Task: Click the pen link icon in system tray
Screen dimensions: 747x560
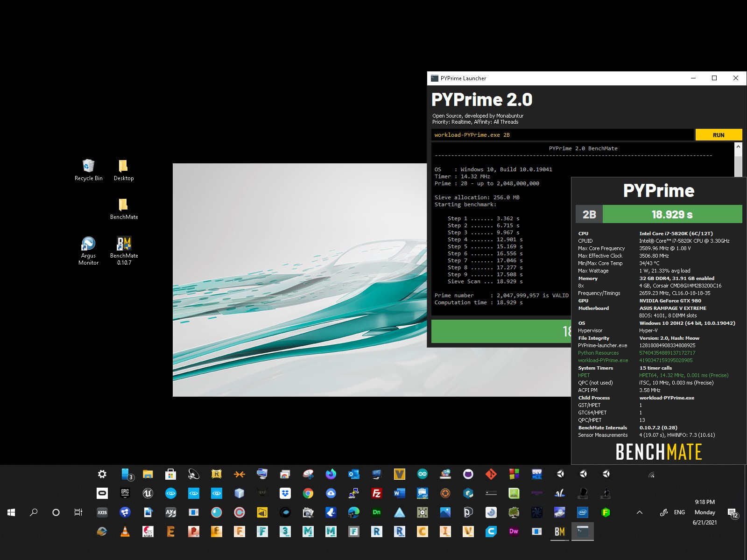Action: click(663, 512)
